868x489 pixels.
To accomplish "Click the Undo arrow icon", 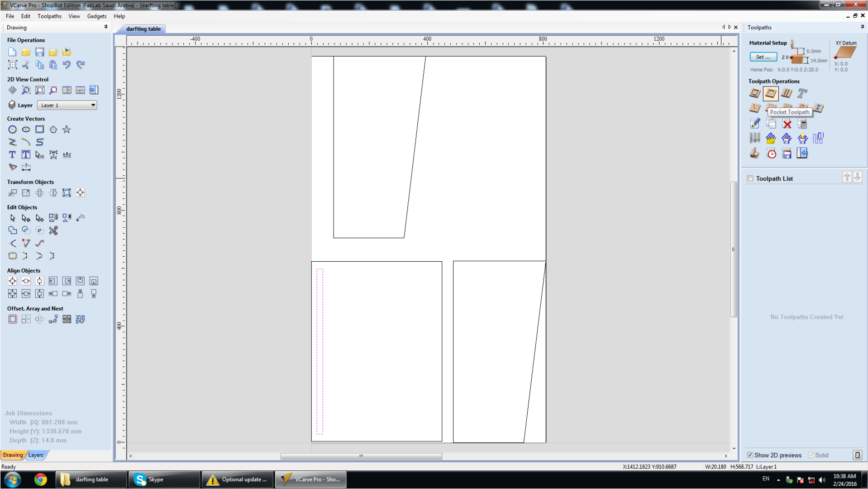I will [x=67, y=65].
